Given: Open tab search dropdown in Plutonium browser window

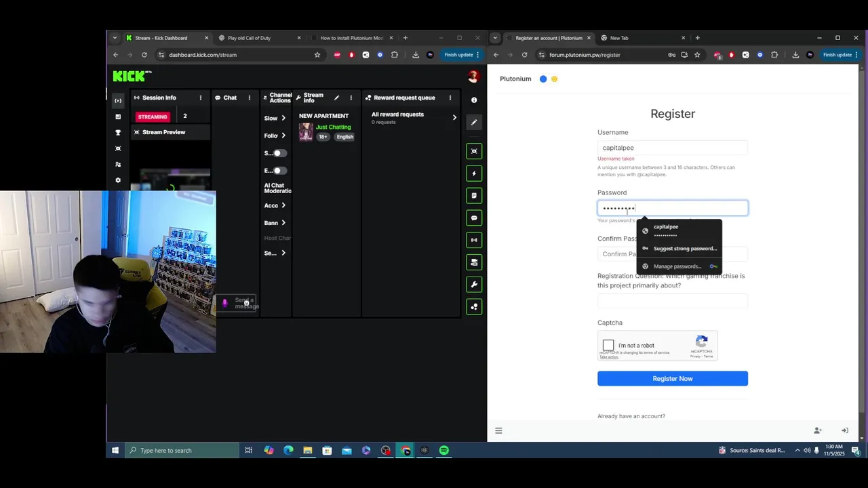Looking at the screenshot, I should coord(496,38).
